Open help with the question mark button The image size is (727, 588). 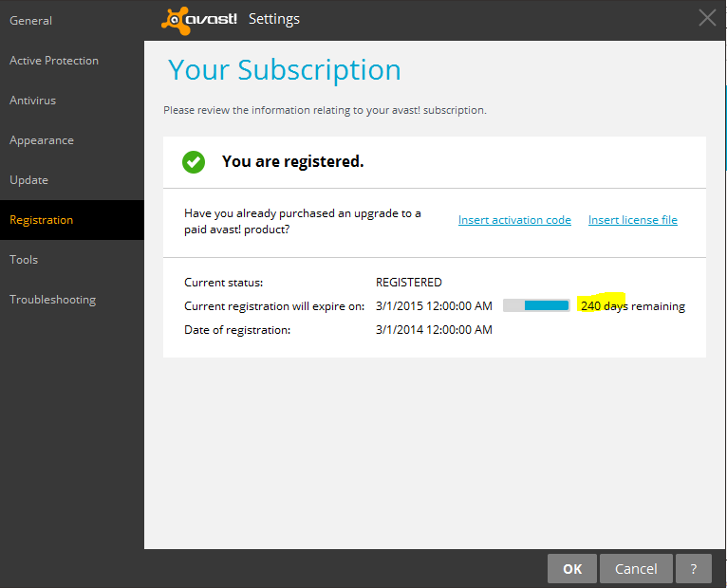tap(694, 568)
